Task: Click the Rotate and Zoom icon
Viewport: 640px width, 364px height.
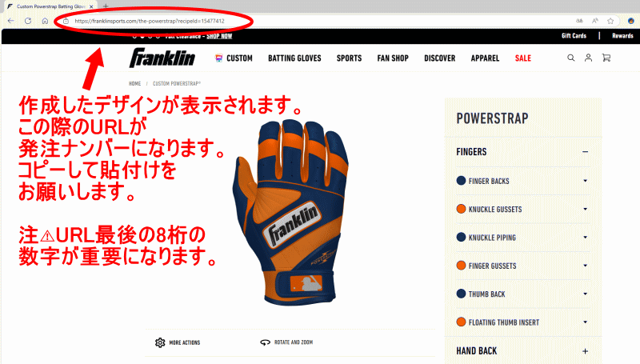Action: coord(266,342)
